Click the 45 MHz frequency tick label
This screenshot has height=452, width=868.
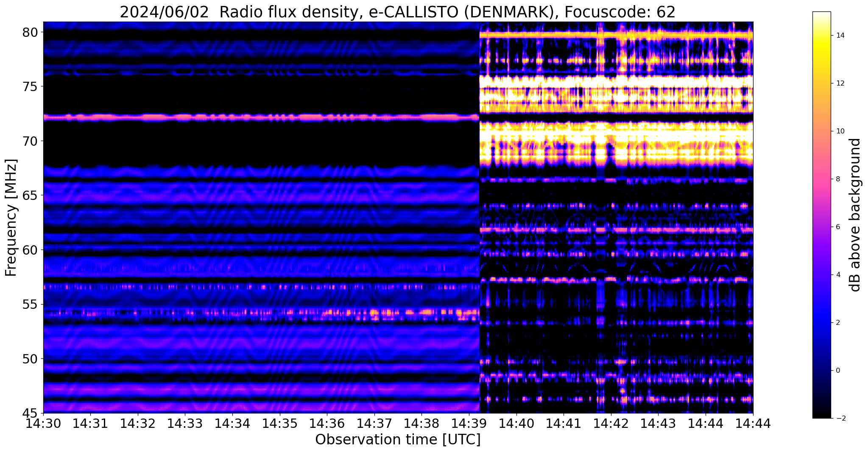[30, 413]
